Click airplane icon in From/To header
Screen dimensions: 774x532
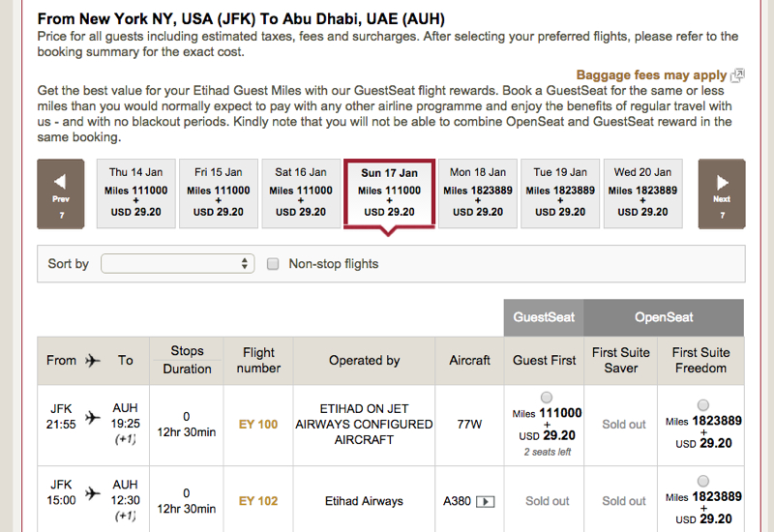tap(92, 361)
